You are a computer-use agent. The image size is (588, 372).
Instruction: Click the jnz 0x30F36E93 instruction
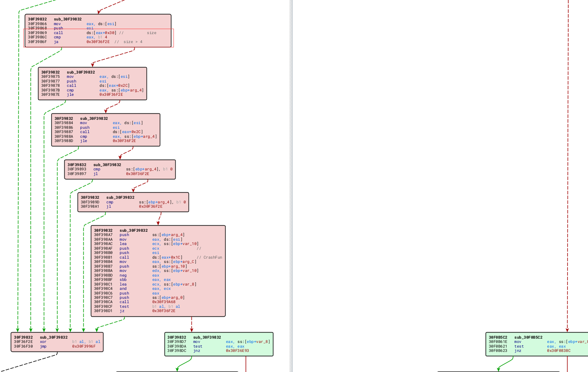point(208,351)
